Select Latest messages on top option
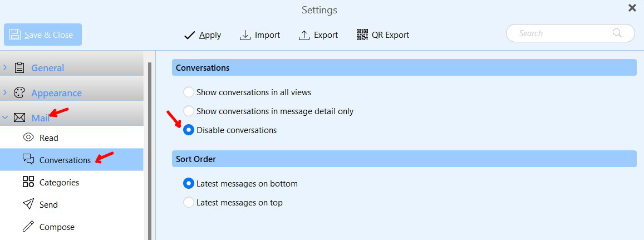 (x=189, y=202)
